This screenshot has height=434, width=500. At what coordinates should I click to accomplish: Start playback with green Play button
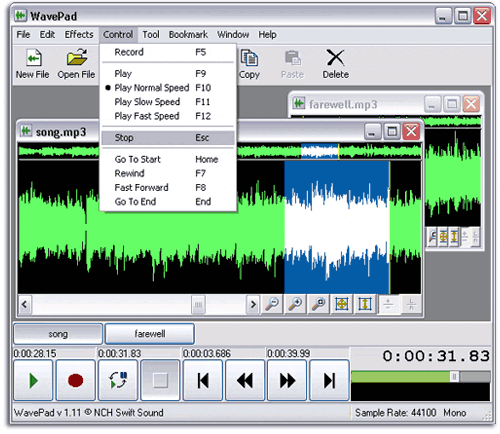pyautogui.click(x=33, y=380)
